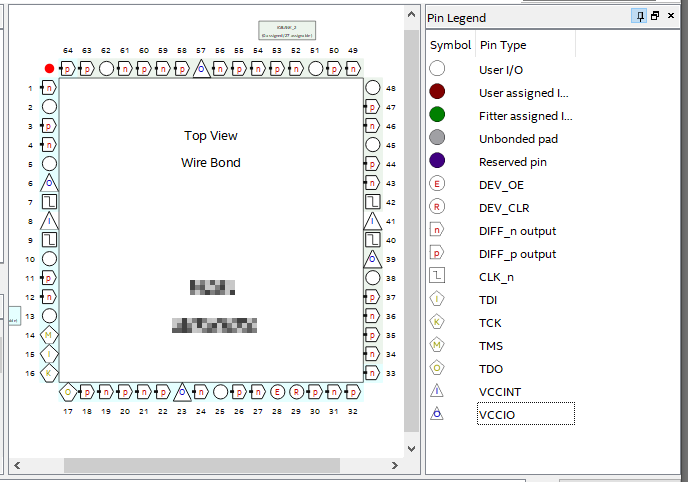688x482 pixels.
Task: Select User I/O pin 48
Action: 373,88
